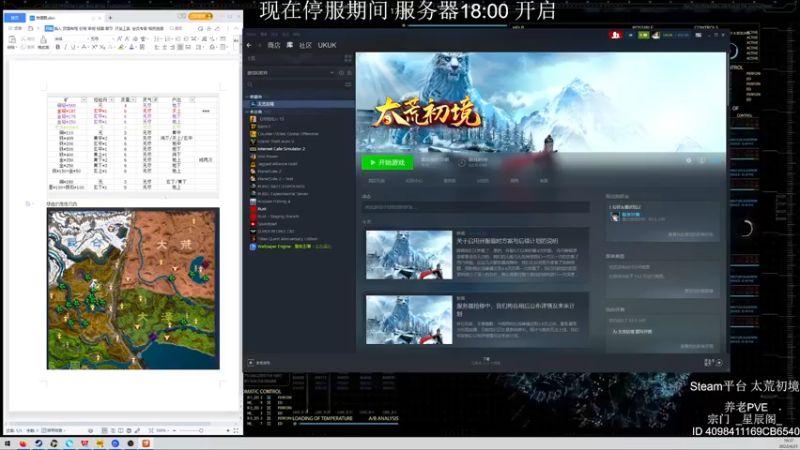Open the Steam Store tab
The height and width of the screenshot is (450, 800).
tap(274, 45)
